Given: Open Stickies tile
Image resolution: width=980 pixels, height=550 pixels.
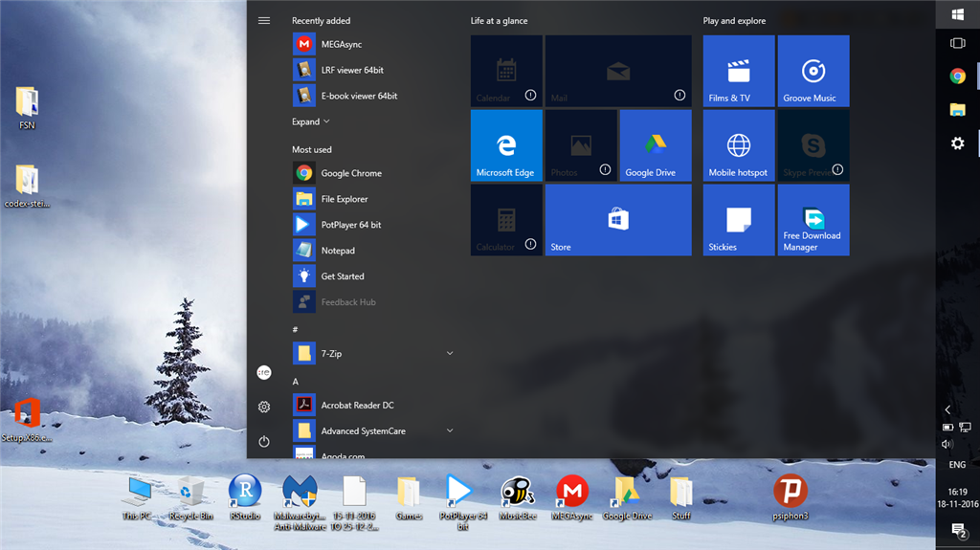Looking at the screenshot, I should click(x=739, y=220).
